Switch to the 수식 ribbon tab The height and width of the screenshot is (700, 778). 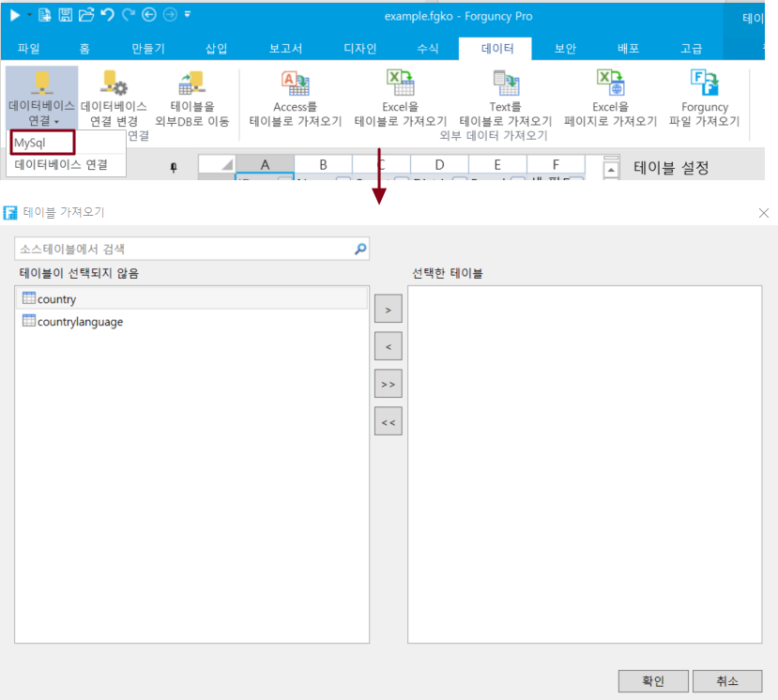coord(427,49)
